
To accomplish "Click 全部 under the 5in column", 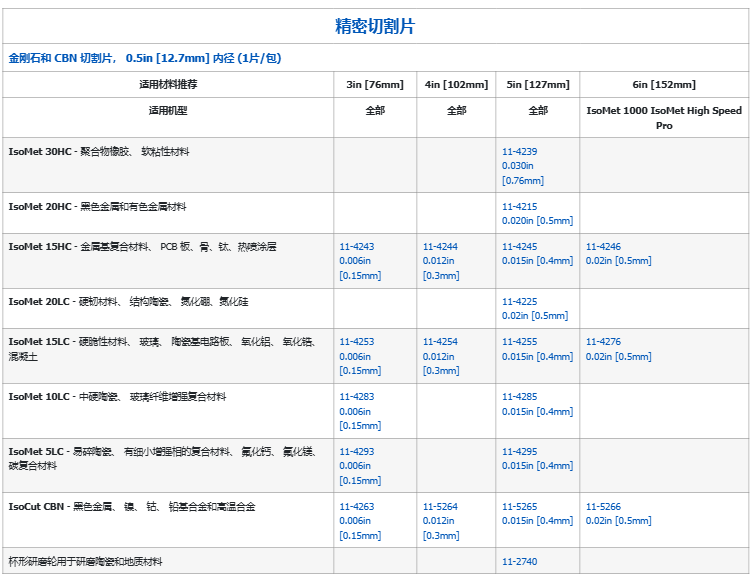I will pos(538,111).
